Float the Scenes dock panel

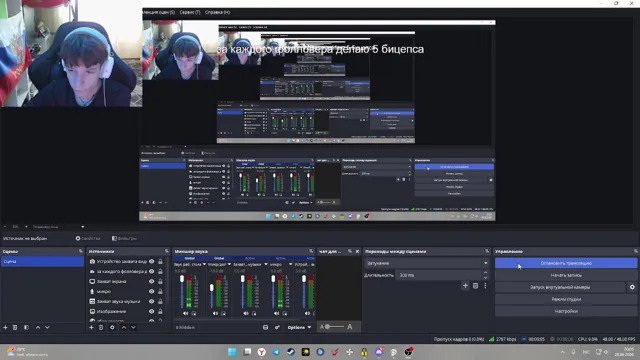[x=80, y=251]
